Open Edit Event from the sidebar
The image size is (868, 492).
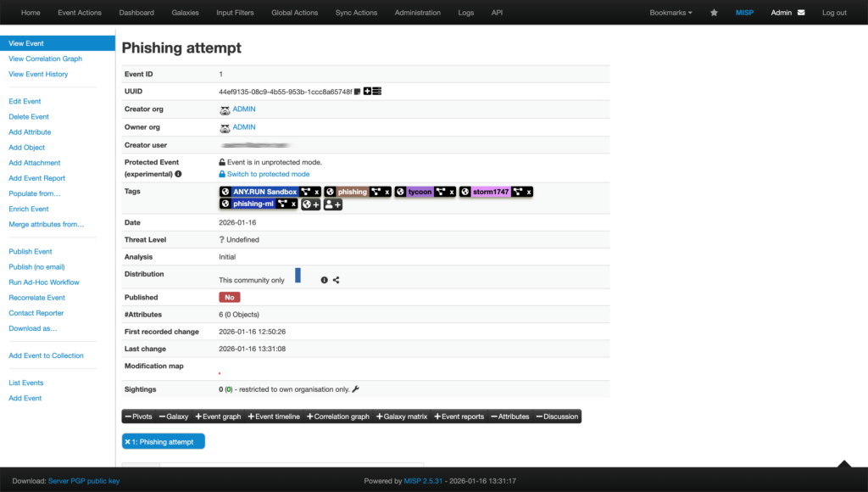coord(25,100)
